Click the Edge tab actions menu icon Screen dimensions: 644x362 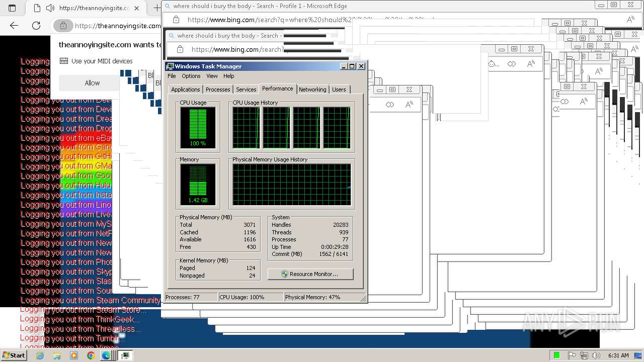click(x=12, y=8)
